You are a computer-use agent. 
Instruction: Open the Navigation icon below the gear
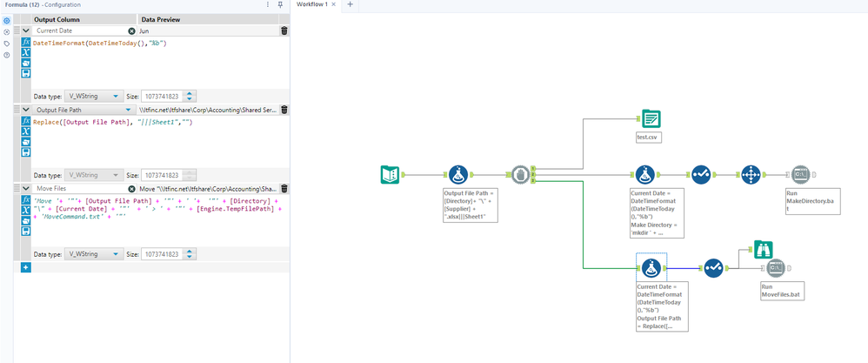[x=7, y=32]
